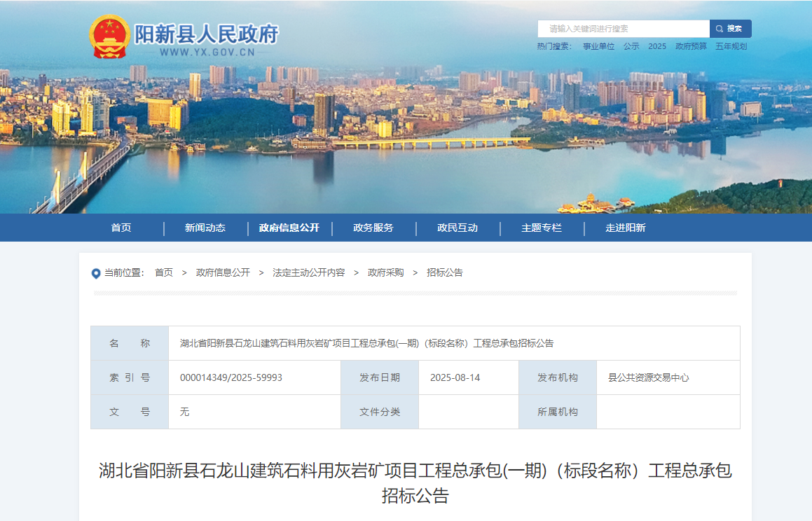Click hot search keyword 2025
812x521 pixels.
pos(657,46)
